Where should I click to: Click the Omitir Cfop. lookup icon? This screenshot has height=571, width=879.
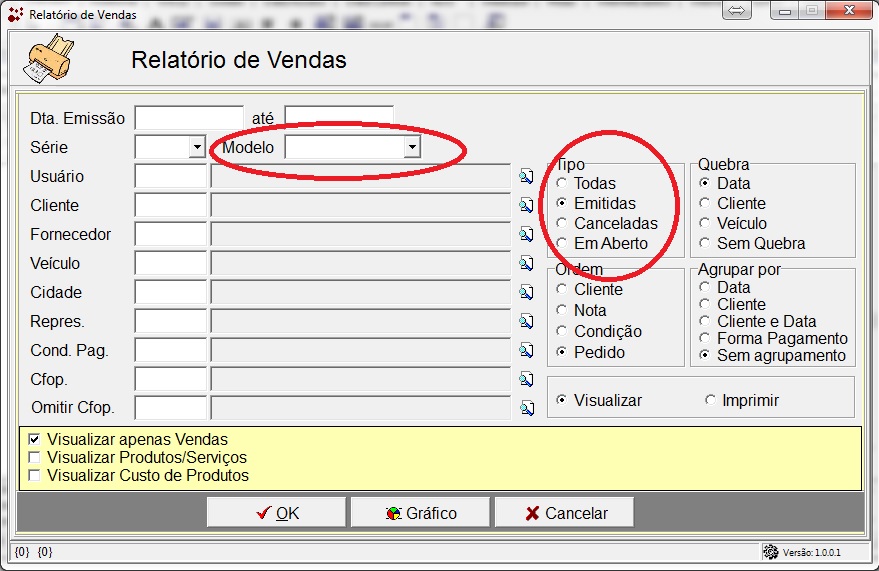pyautogui.click(x=526, y=408)
